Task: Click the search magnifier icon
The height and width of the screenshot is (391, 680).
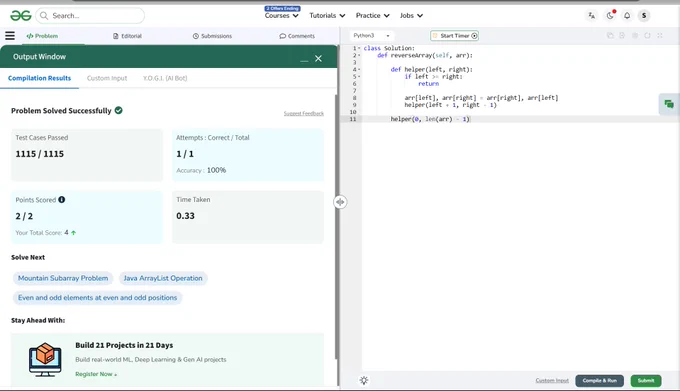Action: 44,16
